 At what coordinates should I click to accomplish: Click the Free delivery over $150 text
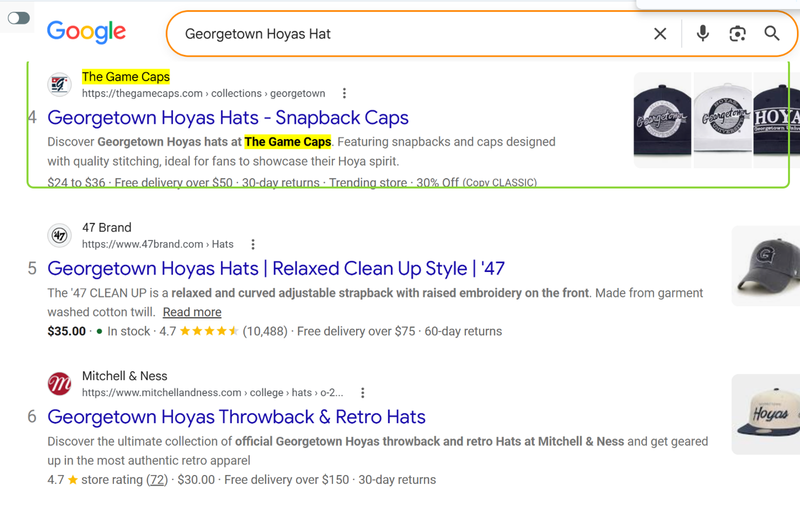(x=287, y=480)
